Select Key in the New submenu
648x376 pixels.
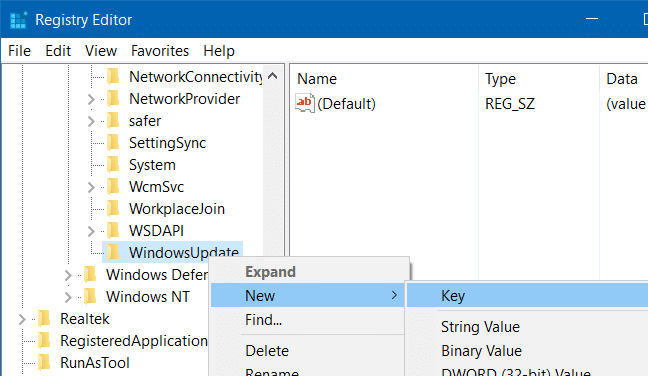click(x=527, y=295)
